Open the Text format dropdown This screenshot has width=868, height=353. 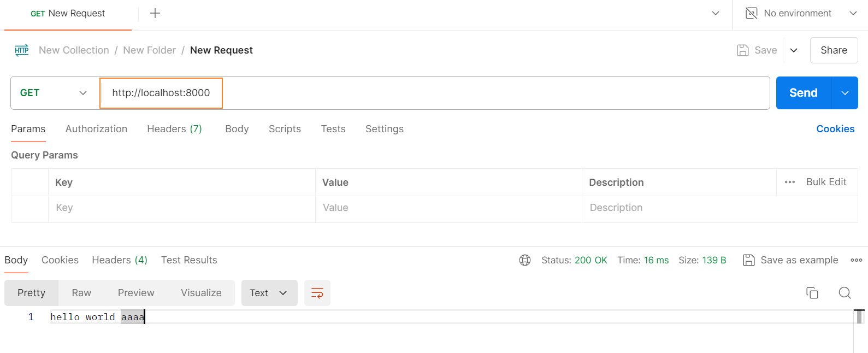tap(269, 293)
